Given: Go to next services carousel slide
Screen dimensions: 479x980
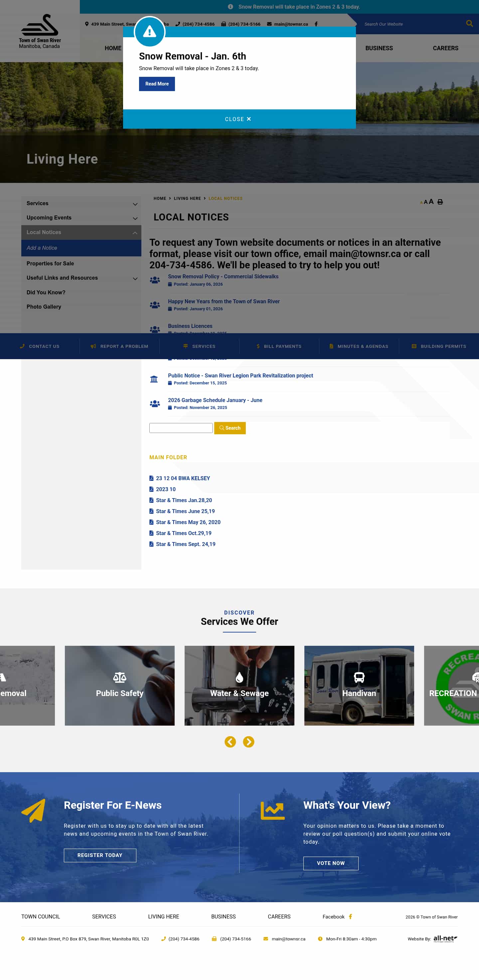Looking at the screenshot, I should pos(248,742).
